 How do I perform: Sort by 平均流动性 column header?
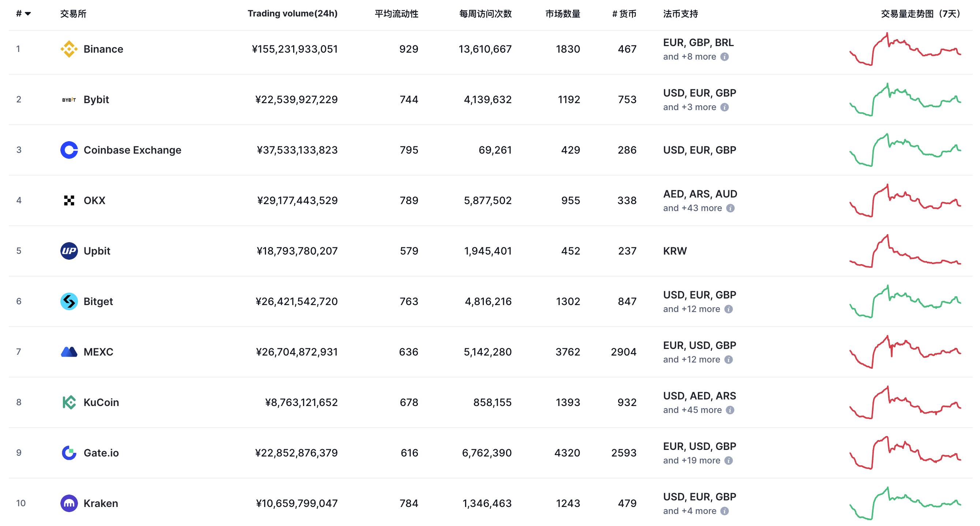tap(396, 14)
